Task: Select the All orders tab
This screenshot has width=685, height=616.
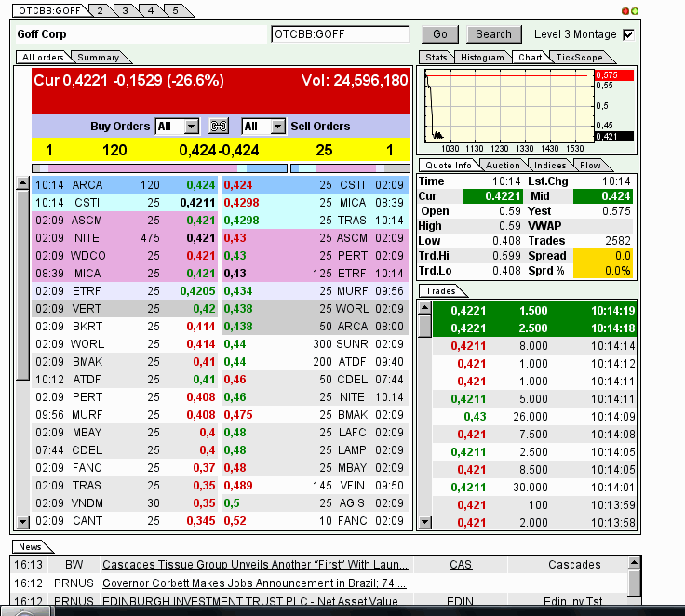Action: pos(43,58)
